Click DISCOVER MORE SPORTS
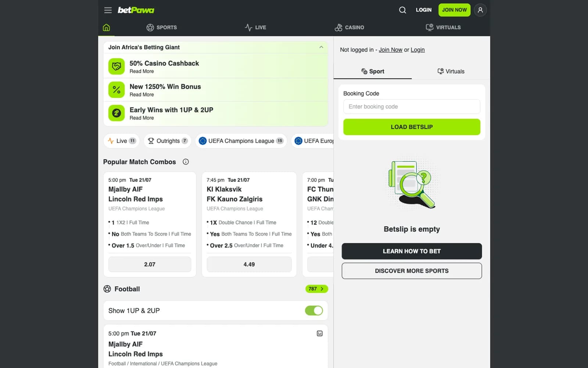Viewport: 588px width, 368px height. coord(412,271)
